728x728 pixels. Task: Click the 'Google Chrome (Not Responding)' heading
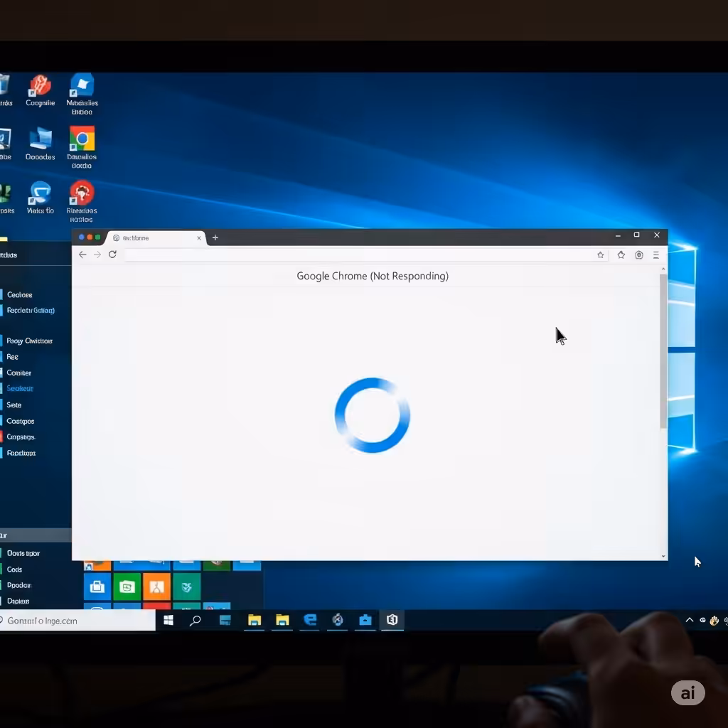point(373,276)
